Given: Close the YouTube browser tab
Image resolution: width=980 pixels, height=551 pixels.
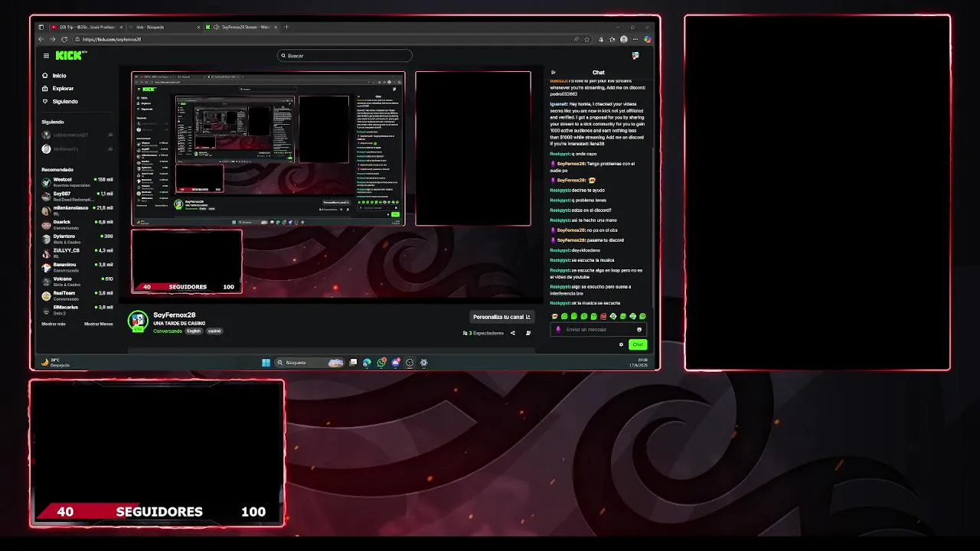Looking at the screenshot, I should pyautogui.click(x=119, y=27).
